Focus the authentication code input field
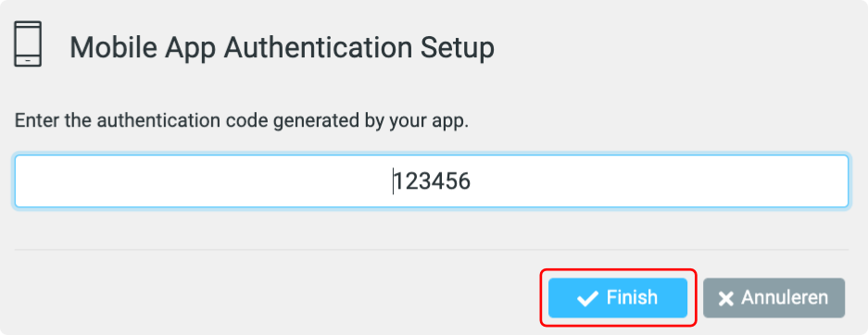 (x=432, y=181)
